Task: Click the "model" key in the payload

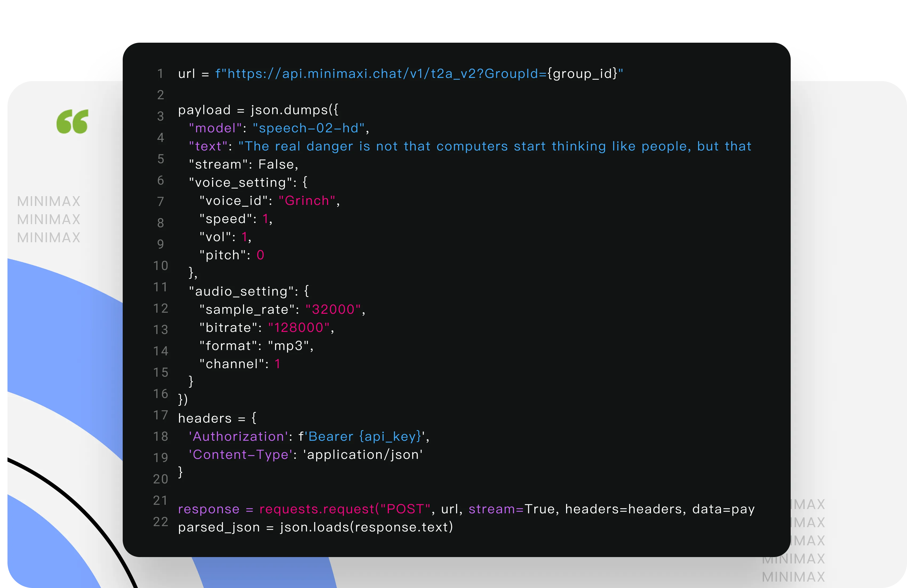Action: pyautogui.click(x=215, y=128)
